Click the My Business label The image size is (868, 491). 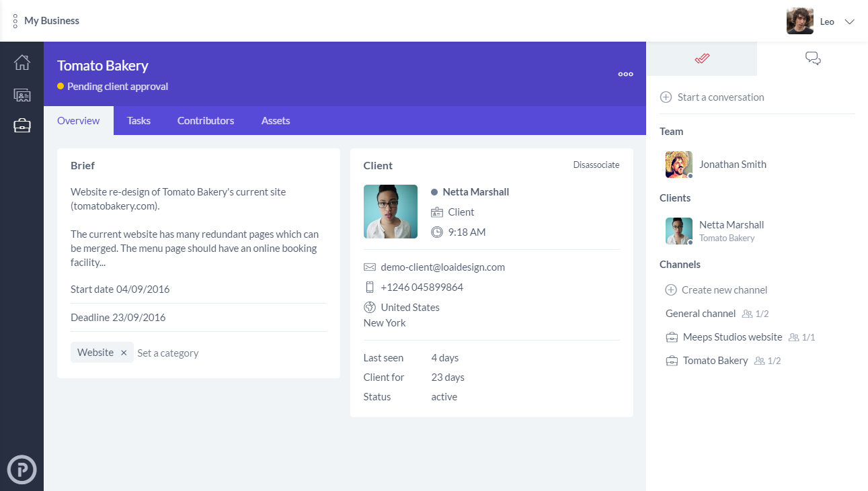point(52,20)
